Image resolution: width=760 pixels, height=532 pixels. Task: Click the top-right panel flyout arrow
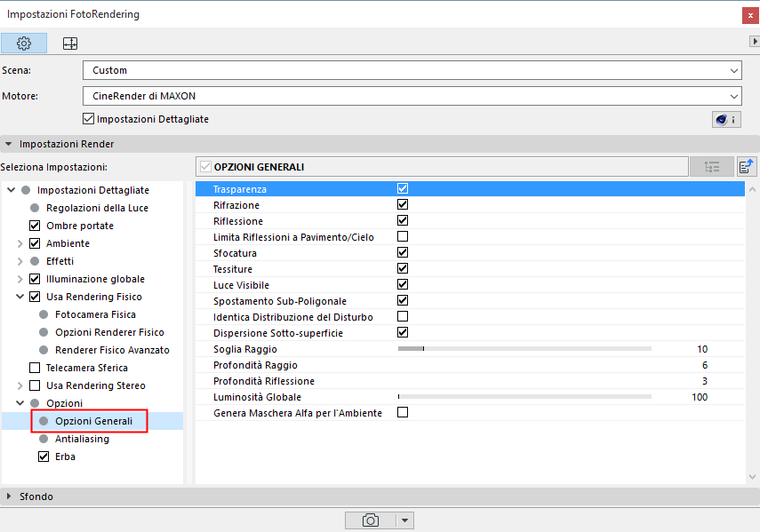754,42
